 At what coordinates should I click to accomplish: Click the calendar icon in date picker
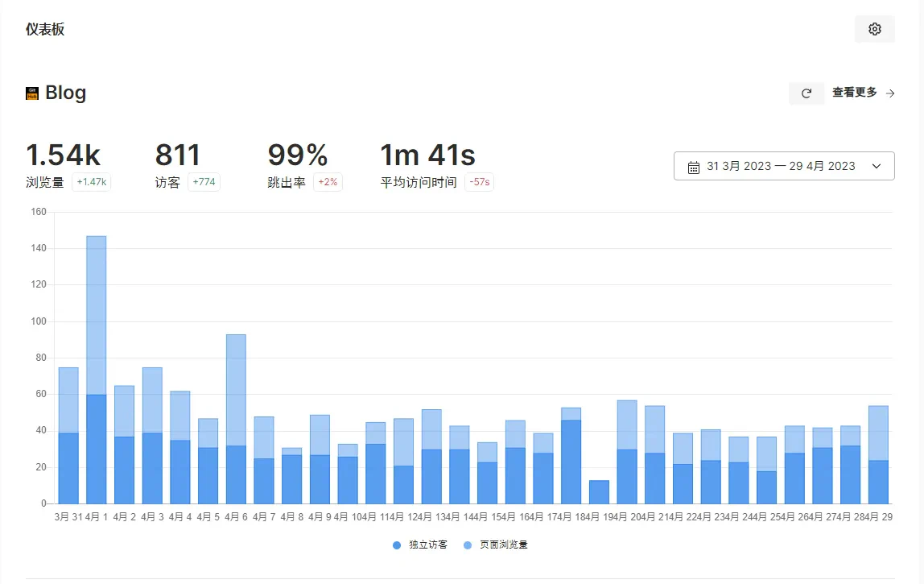[693, 167]
